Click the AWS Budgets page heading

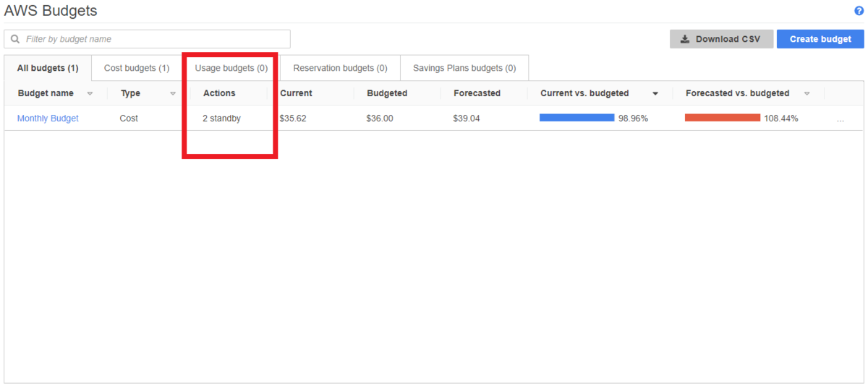click(x=51, y=11)
